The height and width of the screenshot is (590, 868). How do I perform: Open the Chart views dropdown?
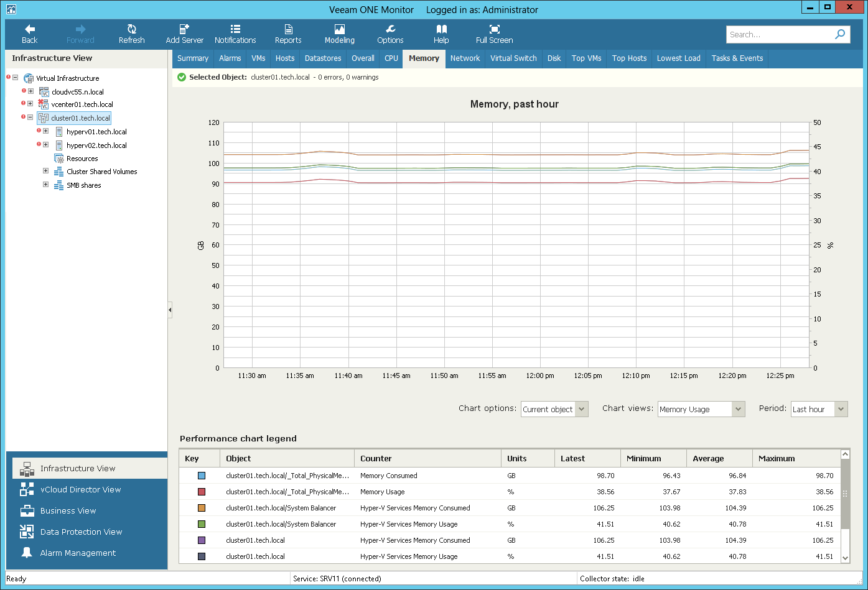(701, 409)
